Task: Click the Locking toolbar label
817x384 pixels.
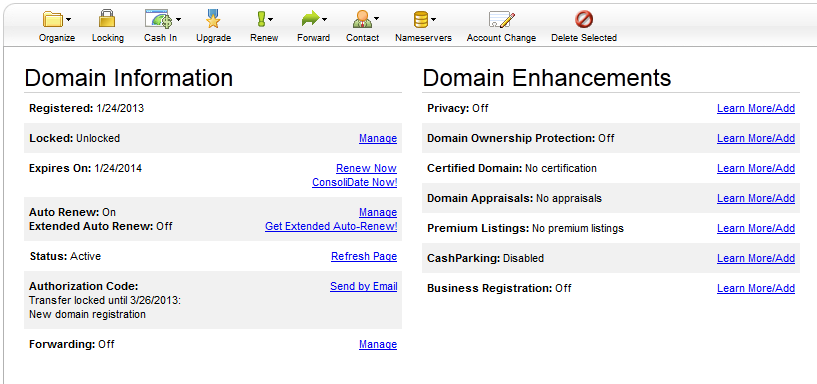Action: coord(108,38)
